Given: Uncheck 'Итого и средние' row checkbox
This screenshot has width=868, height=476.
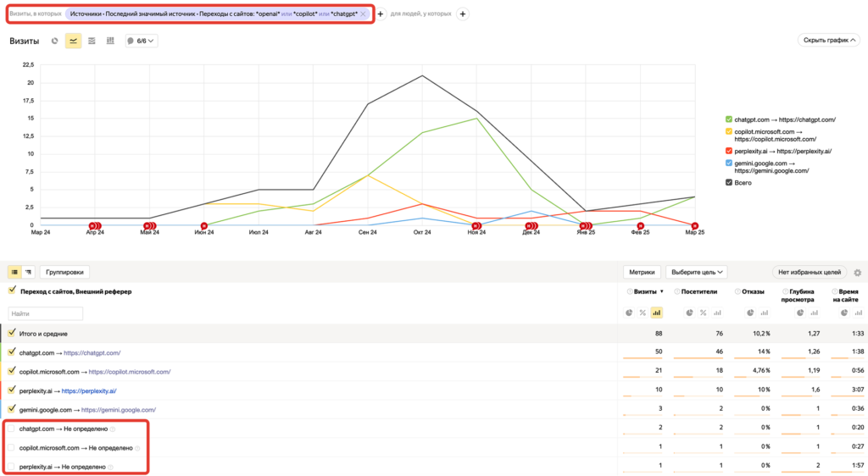Looking at the screenshot, I should (12, 333).
